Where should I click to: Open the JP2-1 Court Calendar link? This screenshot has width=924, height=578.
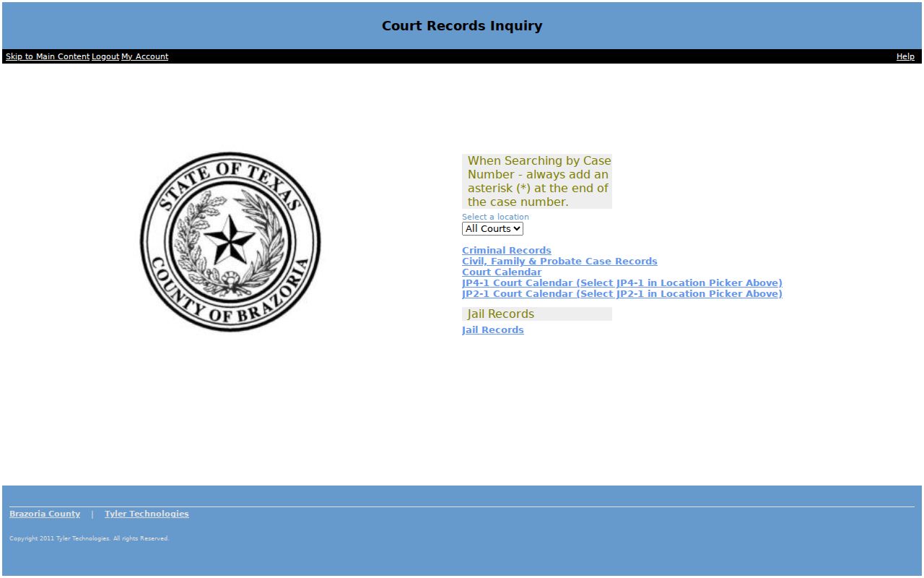coord(622,294)
